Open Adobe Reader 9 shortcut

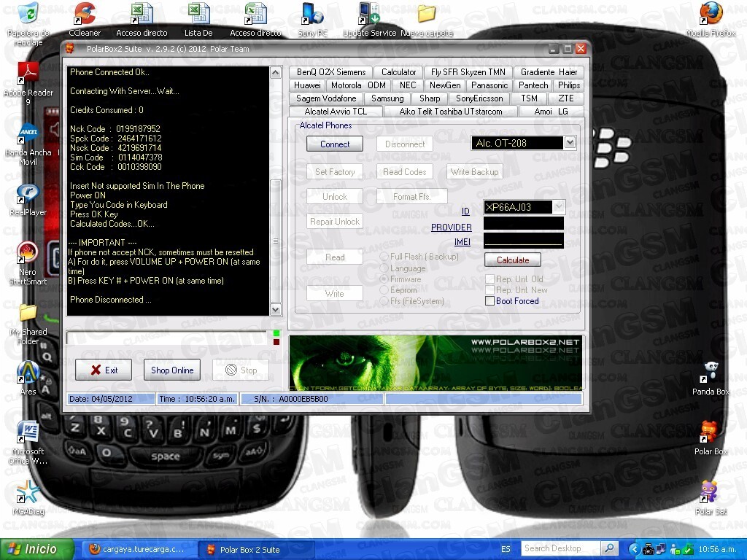28,84
